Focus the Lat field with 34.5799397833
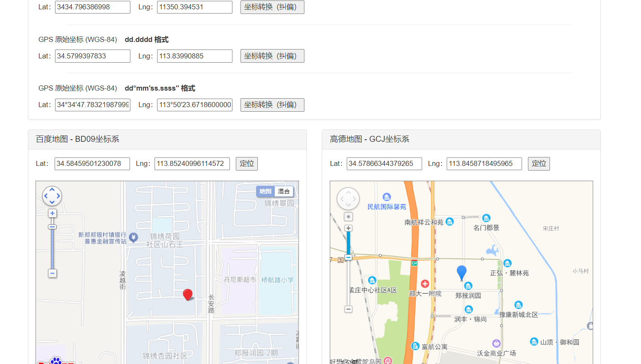641x364 pixels. 93,56
